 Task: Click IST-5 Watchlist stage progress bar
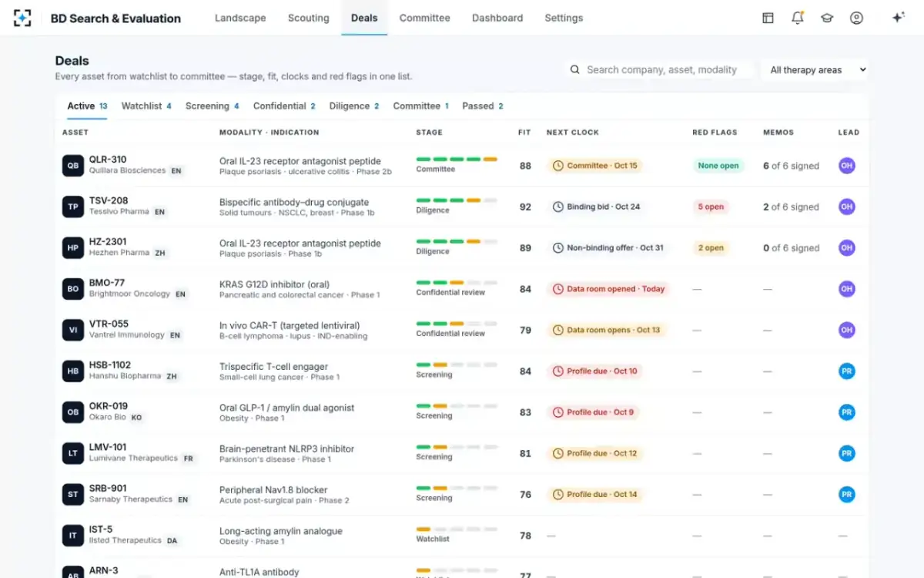pyautogui.click(x=457, y=529)
